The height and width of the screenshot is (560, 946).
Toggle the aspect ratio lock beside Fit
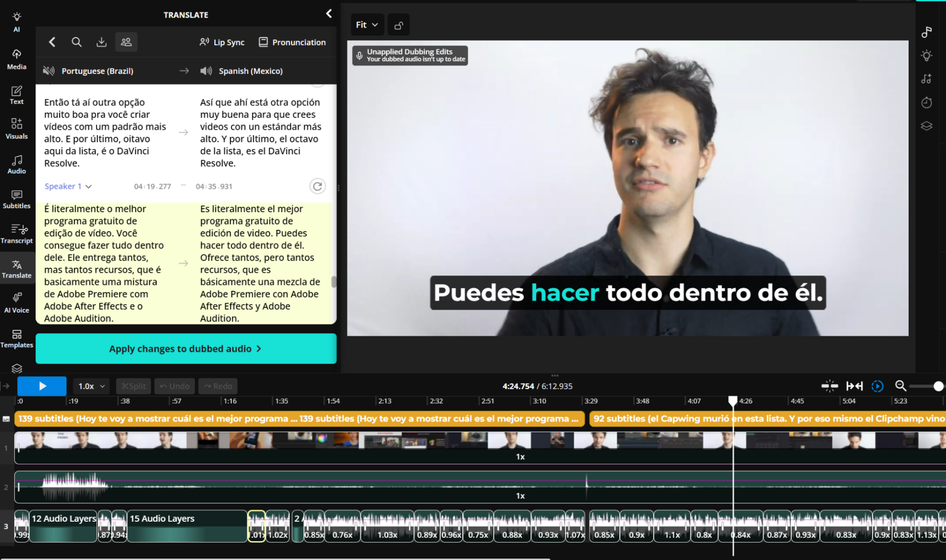(398, 25)
